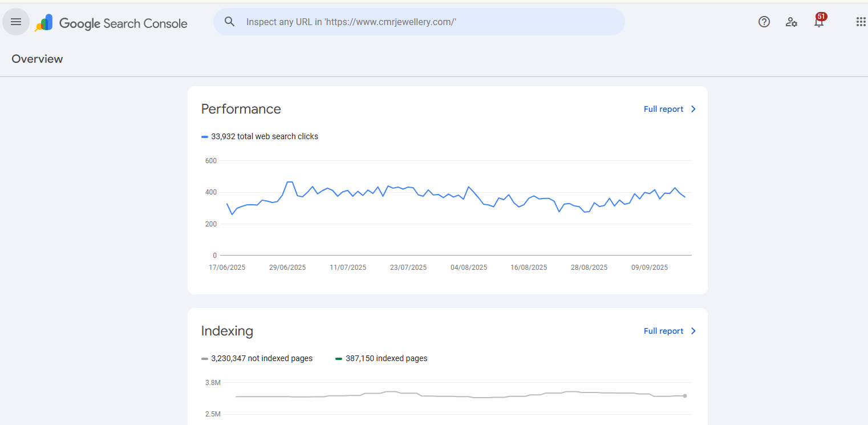Viewport: 868px width, 425px height.
Task: Click the Indexing card heading
Action: point(227,331)
